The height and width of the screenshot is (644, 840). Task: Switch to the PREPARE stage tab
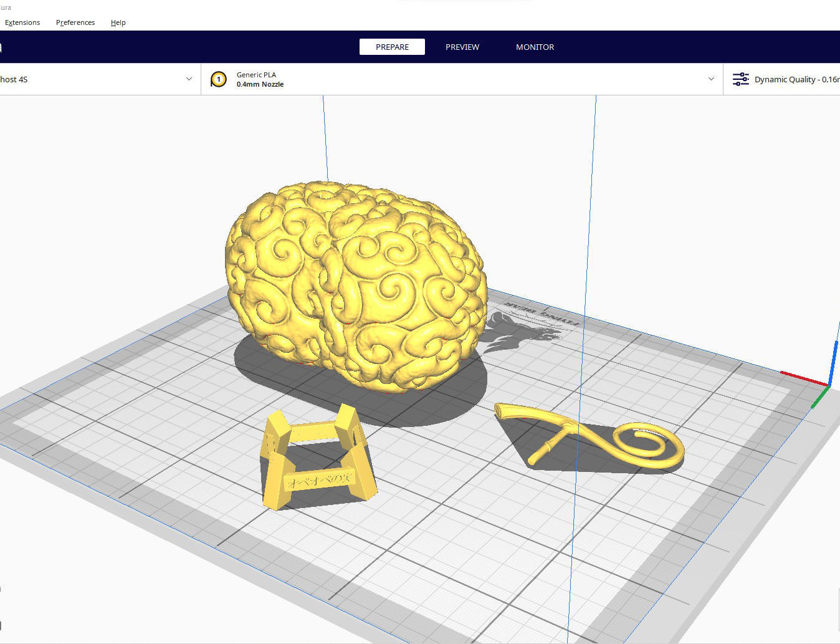pos(392,47)
